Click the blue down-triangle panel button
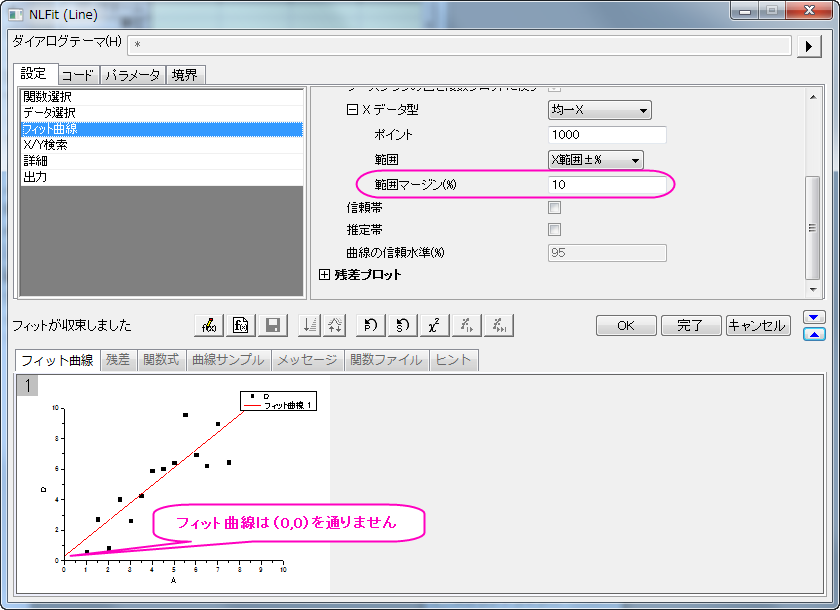840x610 pixels. click(x=814, y=317)
